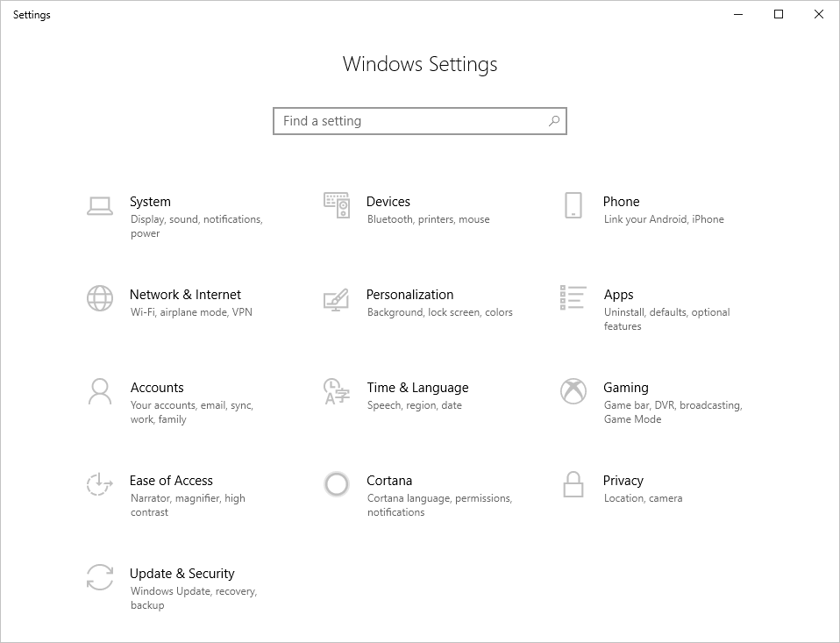Click 'Game bar, DVR, broadcasting, Game Mode' text
840x643 pixels.
point(673,412)
